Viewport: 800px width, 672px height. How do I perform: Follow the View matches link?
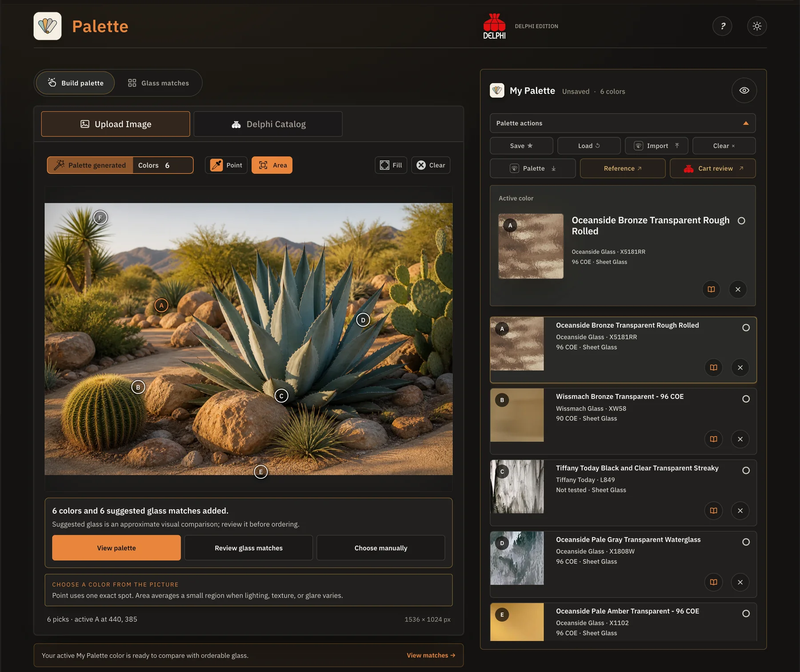click(431, 655)
